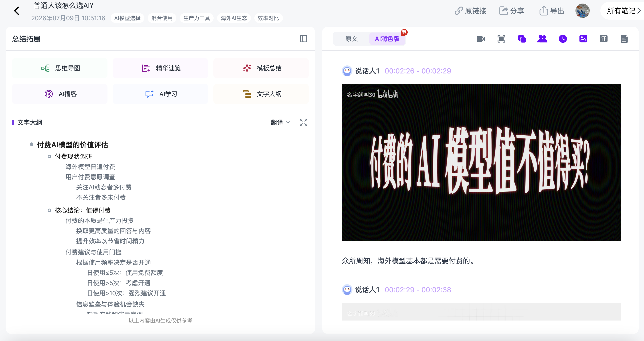The width and height of the screenshot is (644, 341).
Task: Open the AI播客 podcast feature
Action: pyautogui.click(x=60, y=94)
